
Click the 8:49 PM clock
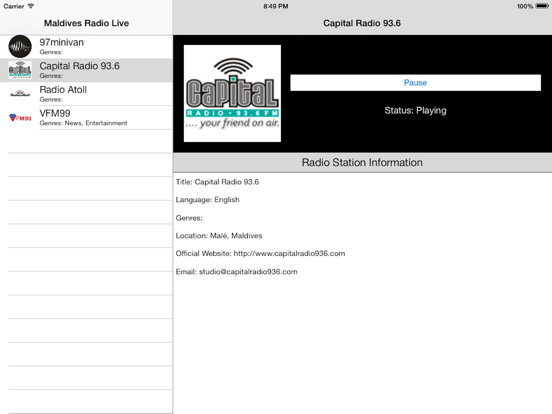point(276,6)
